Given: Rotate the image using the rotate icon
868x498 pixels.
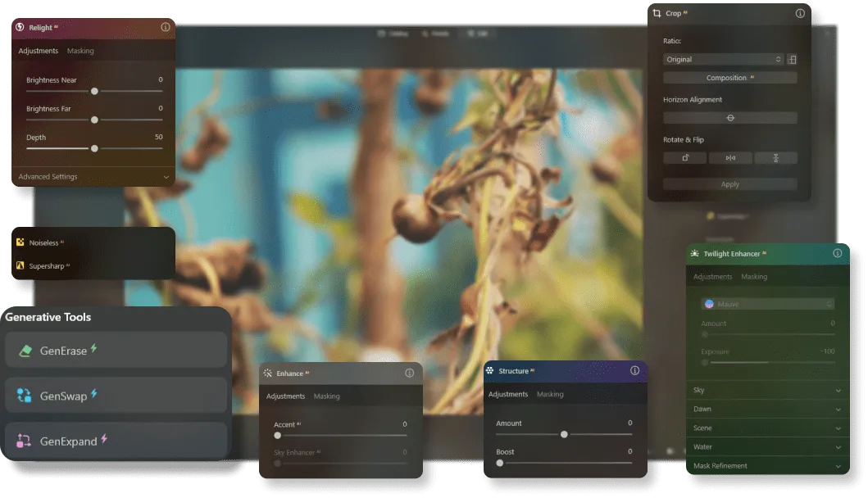Looking at the screenshot, I should [684, 158].
